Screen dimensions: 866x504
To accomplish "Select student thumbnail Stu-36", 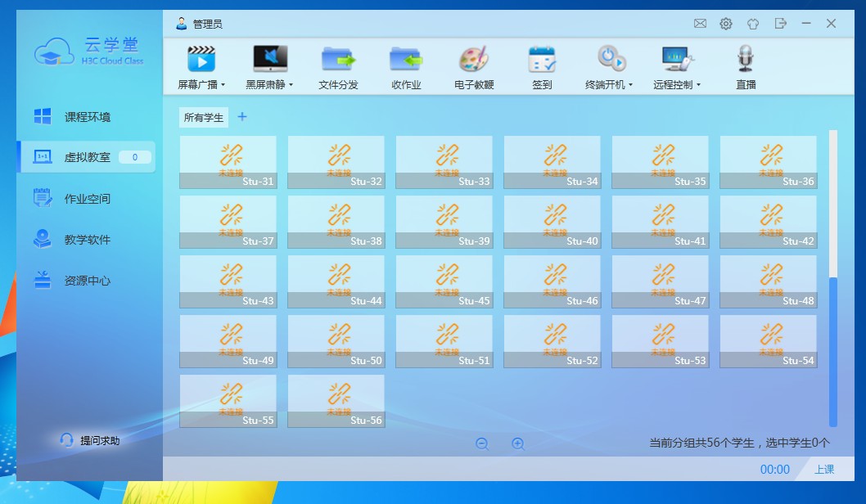I will [x=768, y=162].
